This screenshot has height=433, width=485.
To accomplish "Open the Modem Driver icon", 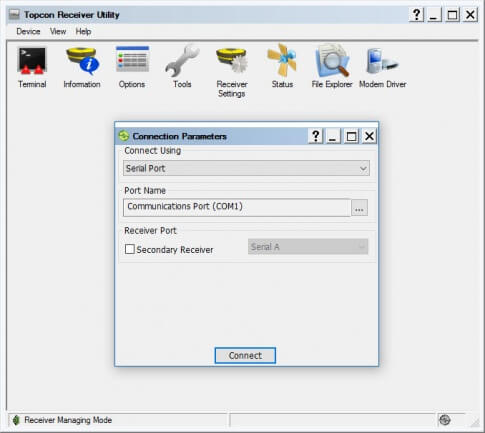I will tap(382, 61).
